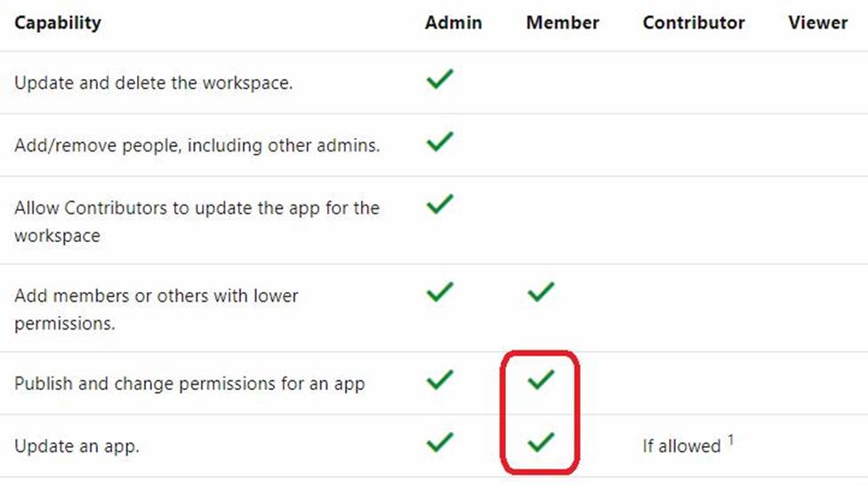Click Member checkmark for Add members row

540,291
